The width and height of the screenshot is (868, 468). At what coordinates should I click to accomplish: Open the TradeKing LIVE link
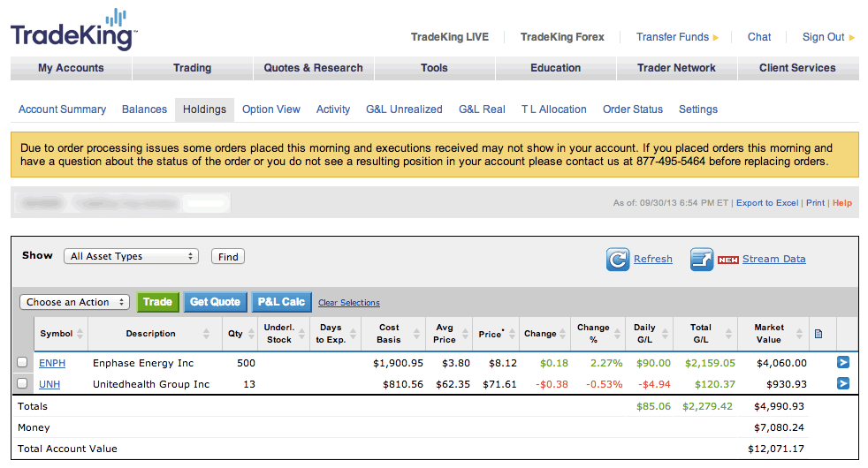pyautogui.click(x=450, y=37)
